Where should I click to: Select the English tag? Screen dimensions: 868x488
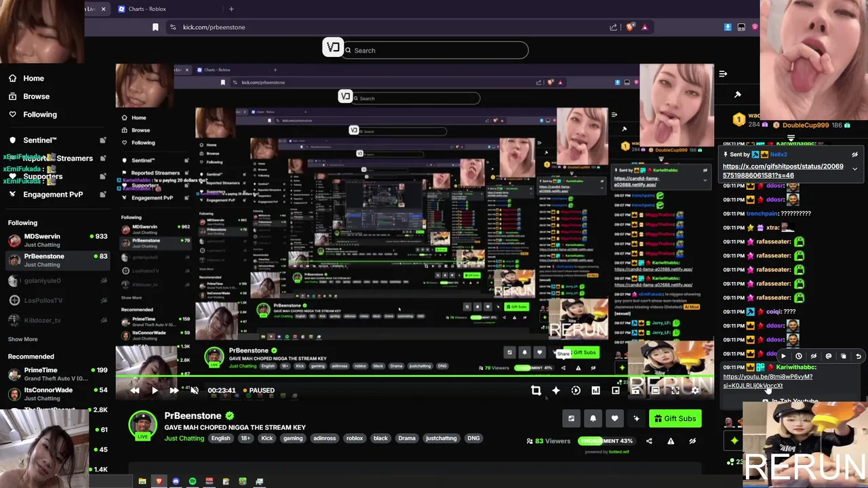click(220, 439)
